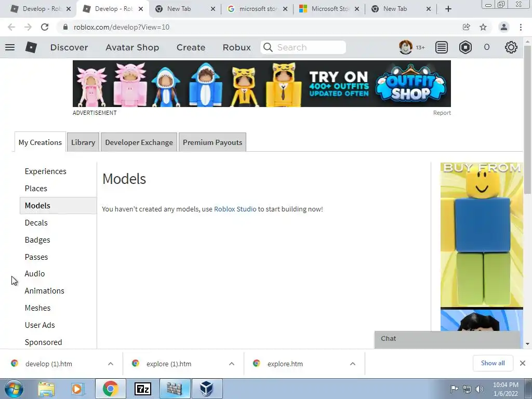Open a new browser tab with plus

pos(448,9)
